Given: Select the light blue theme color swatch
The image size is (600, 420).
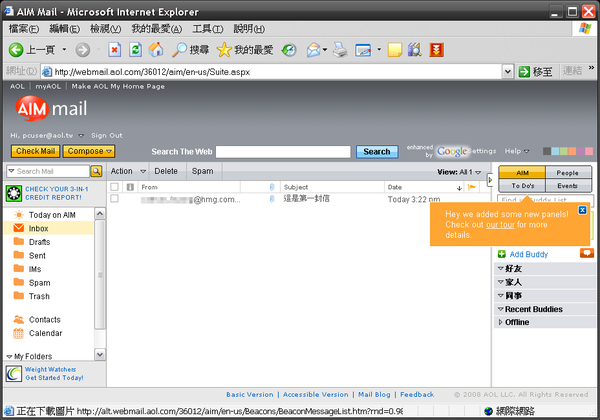Looking at the screenshot, I should [x=555, y=151].
